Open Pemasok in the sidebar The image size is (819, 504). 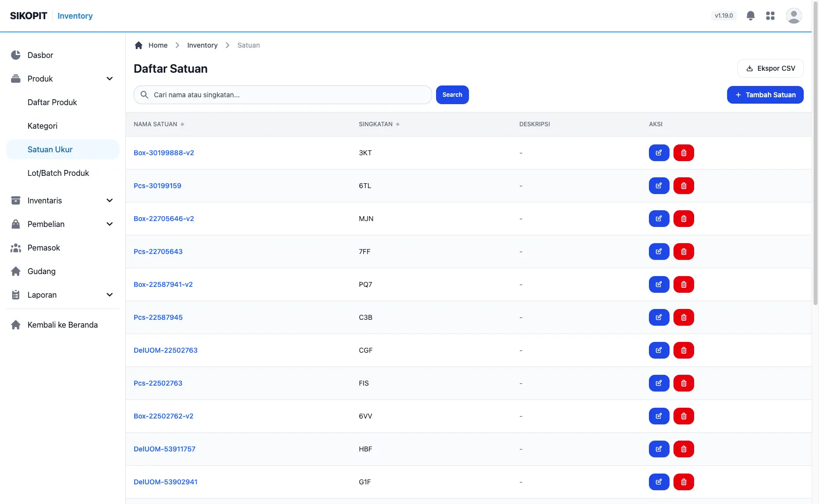pyautogui.click(x=62, y=248)
